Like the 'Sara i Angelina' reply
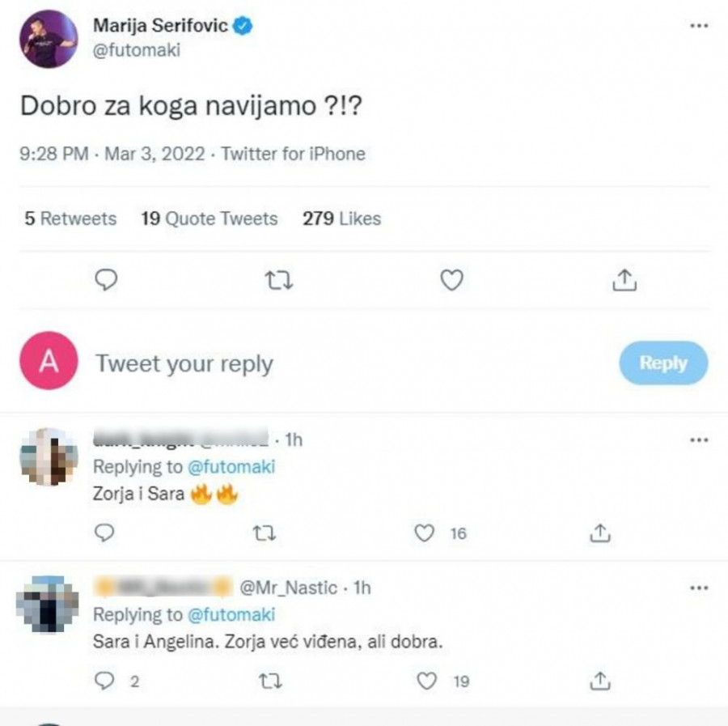The height and width of the screenshot is (726, 728). tap(427, 681)
